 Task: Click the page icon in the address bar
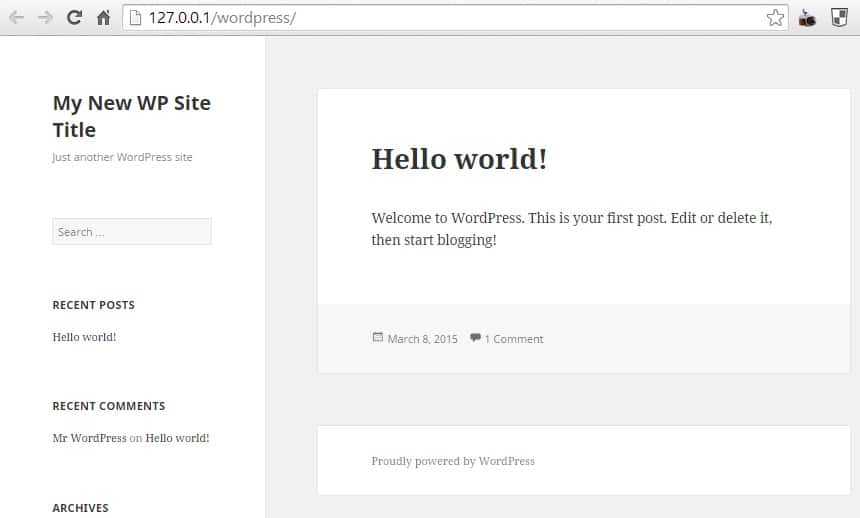135,18
